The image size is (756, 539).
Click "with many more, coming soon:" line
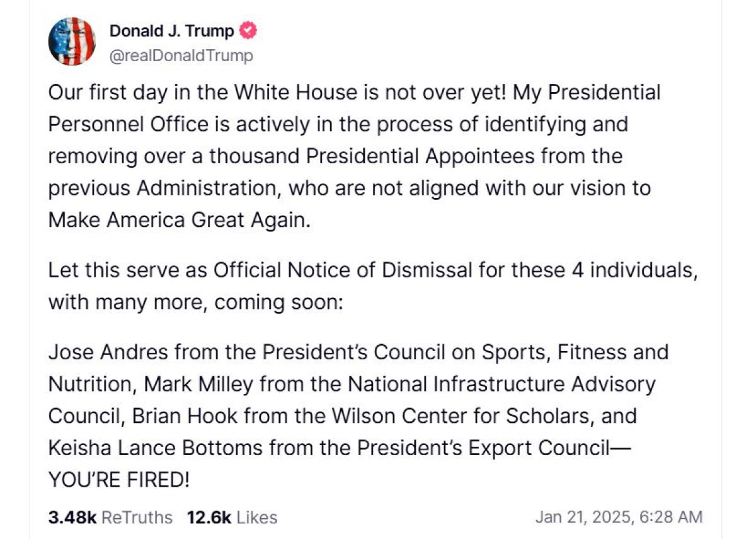(195, 302)
